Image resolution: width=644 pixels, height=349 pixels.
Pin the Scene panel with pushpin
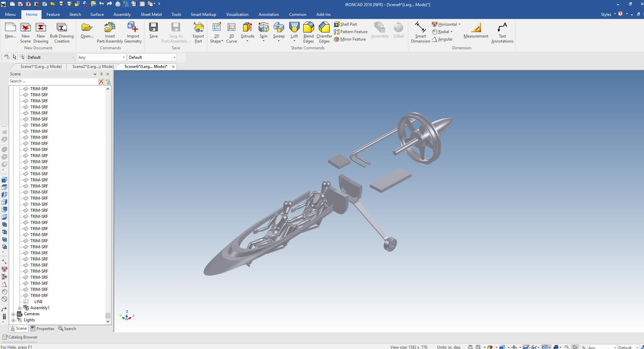[101, 74]
